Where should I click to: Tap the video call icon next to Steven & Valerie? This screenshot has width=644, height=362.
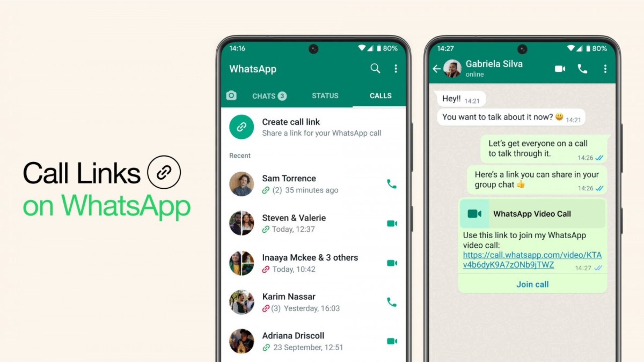coord(392,224)
